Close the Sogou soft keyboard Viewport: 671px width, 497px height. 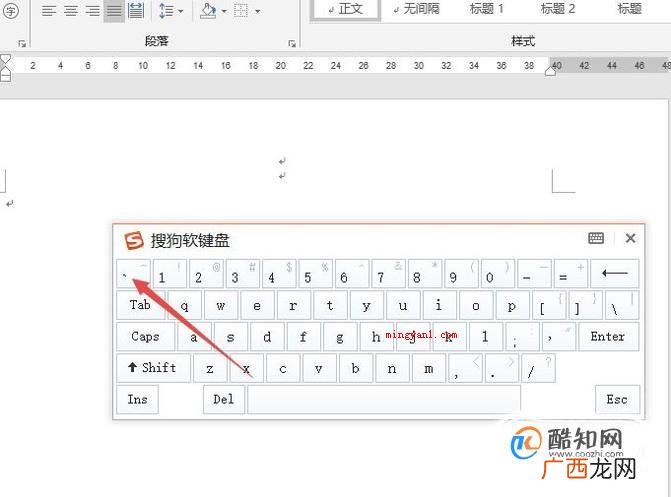click(630, 238)
